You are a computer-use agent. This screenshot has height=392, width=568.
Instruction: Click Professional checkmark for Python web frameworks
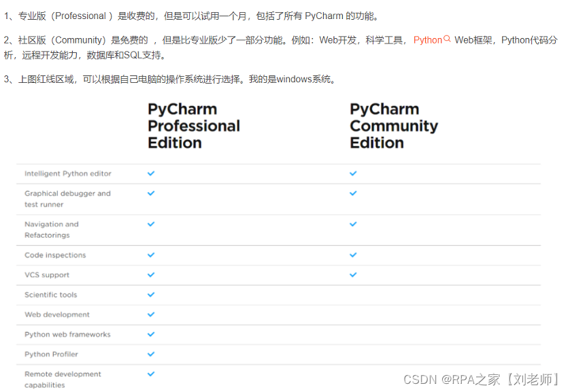click(151, 334)
